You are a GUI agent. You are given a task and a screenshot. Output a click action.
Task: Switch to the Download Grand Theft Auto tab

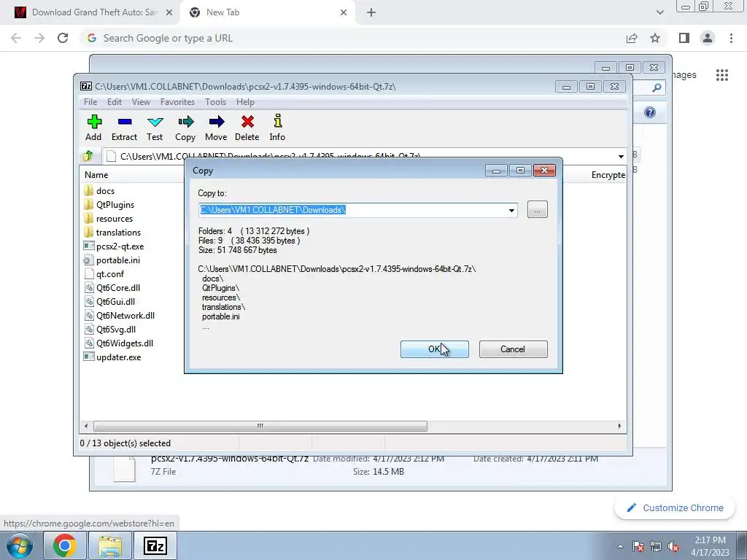[x=93, y=12]
